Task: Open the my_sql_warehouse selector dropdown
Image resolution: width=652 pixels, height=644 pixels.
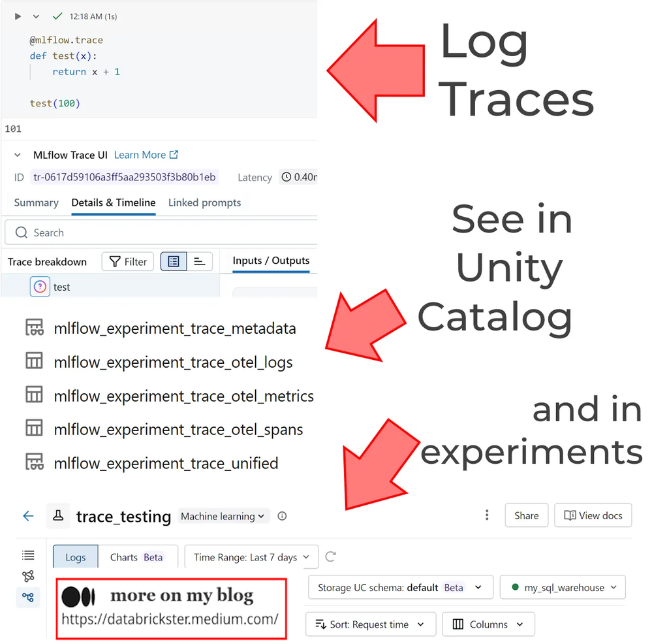Action: tap(562, 587)
